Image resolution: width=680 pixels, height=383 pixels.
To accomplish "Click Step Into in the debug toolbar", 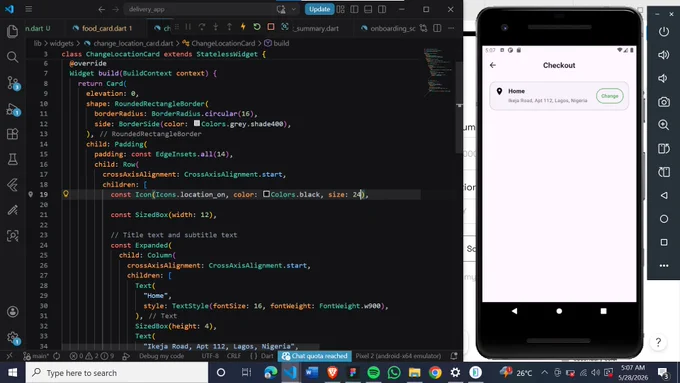I will [x=216, y=27].
